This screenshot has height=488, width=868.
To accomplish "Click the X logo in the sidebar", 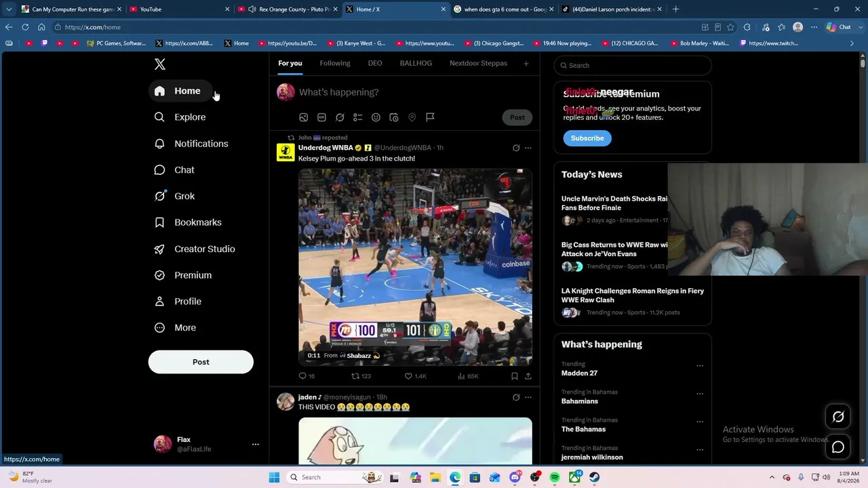I will pyautogui.click(x=160, y=64).
